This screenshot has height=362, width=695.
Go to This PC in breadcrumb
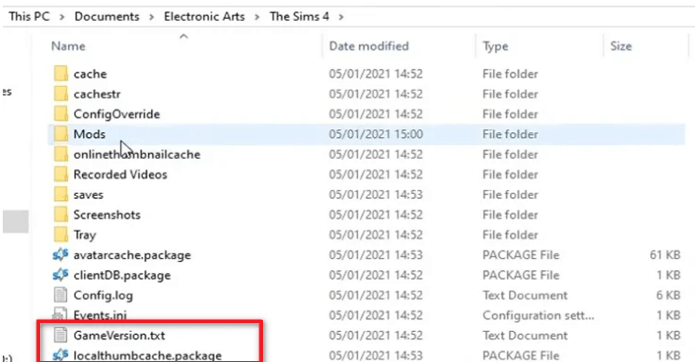29,16
